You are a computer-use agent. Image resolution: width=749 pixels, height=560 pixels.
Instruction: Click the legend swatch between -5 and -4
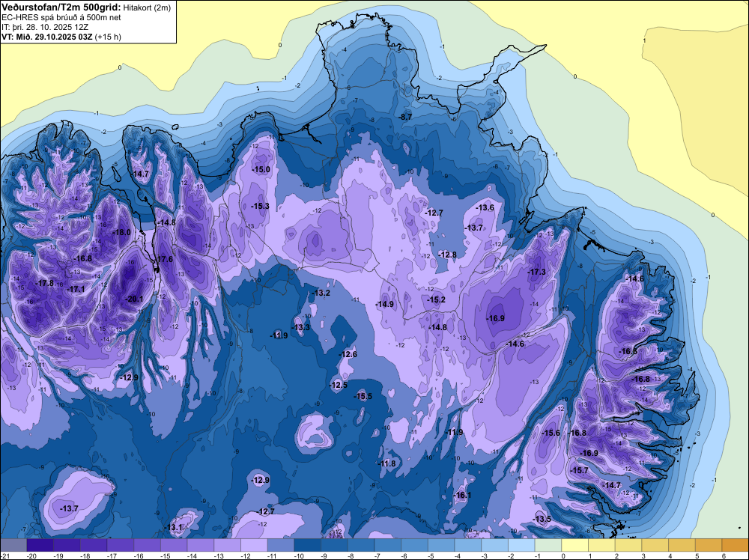(441, 545)
